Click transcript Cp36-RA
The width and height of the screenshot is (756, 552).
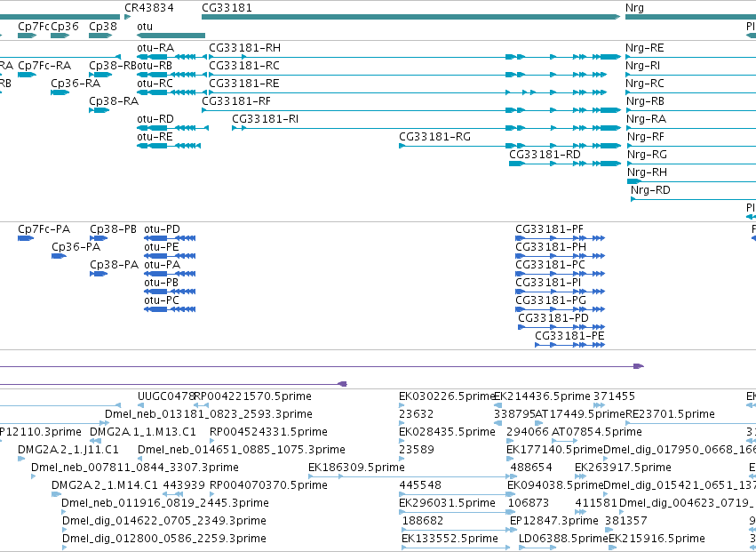point(76,84)
